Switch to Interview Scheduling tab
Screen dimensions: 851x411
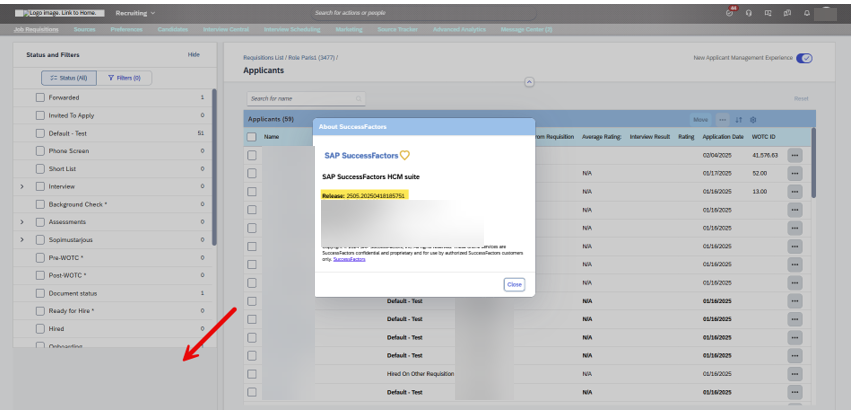pos(292,29)
